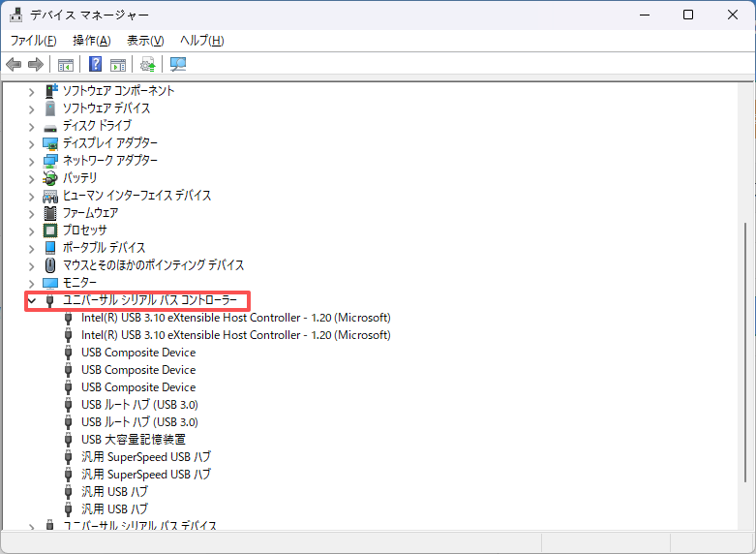756x554 pixels.
Task: Click the ディスプレイ アダプター label
Action: coord(110,142)
